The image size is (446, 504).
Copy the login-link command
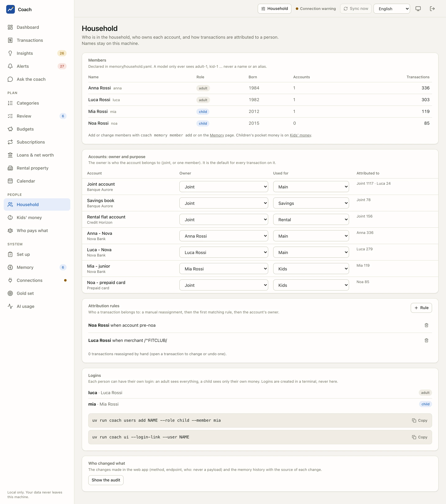(x=420, y=437)
